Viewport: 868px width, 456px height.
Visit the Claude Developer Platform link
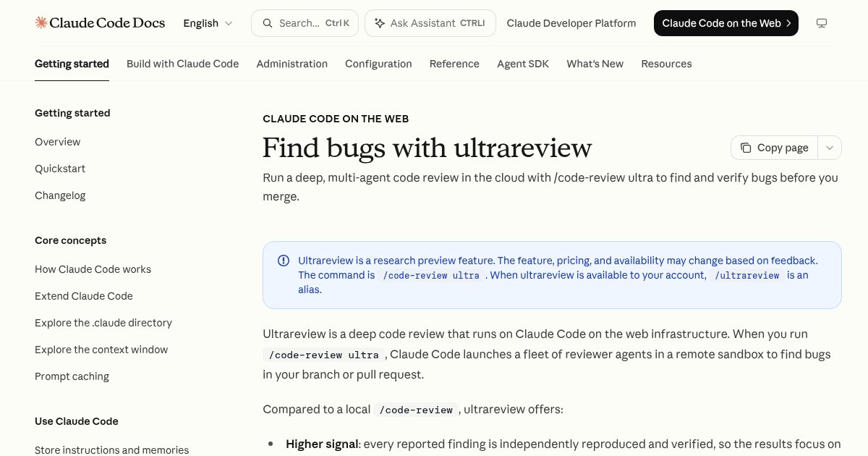[x=571, y=23]
